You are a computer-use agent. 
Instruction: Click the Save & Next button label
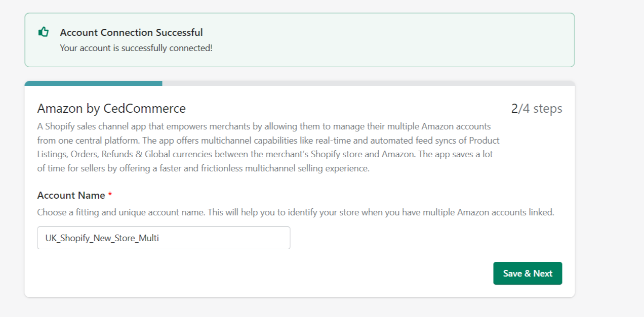tap(528, 273)
